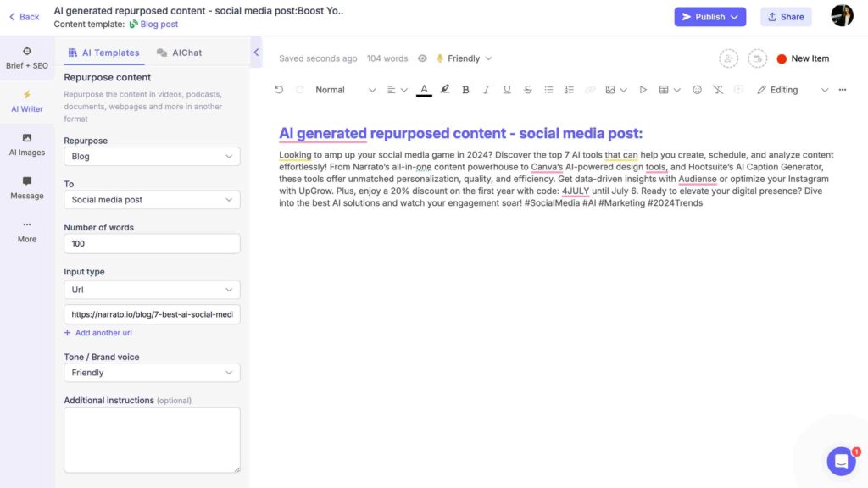Toggle strikethrough formatting

coord(527,90)
